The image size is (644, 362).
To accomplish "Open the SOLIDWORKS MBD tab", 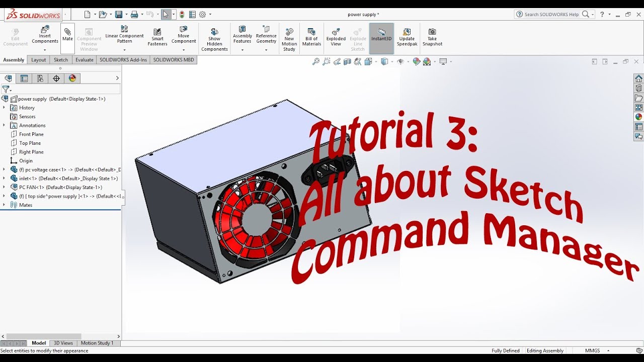I will (174, 60).
